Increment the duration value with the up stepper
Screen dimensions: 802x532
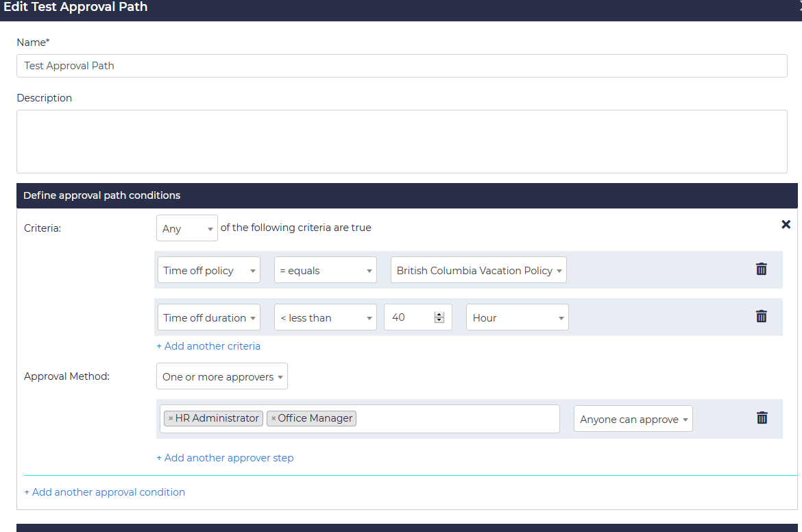coord(439,313)
